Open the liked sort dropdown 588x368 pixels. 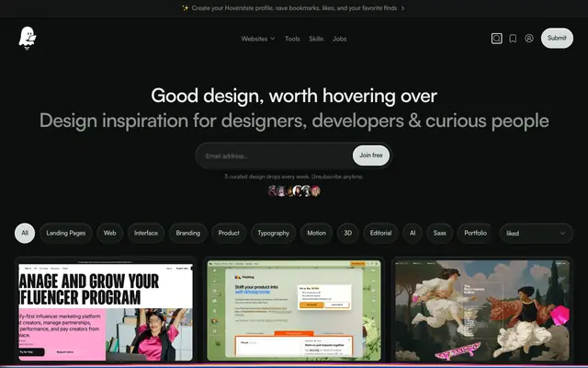pyautogui.click(x=536, y=233)
